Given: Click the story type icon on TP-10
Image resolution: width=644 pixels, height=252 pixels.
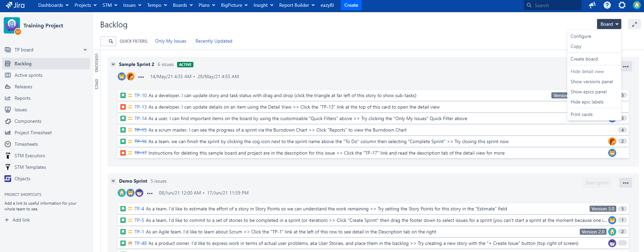Looking at the screenshot, I should click(123, 96).
